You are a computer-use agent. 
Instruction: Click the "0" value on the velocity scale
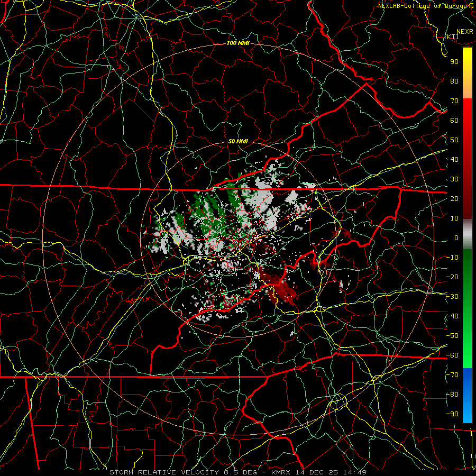point(456,237)
